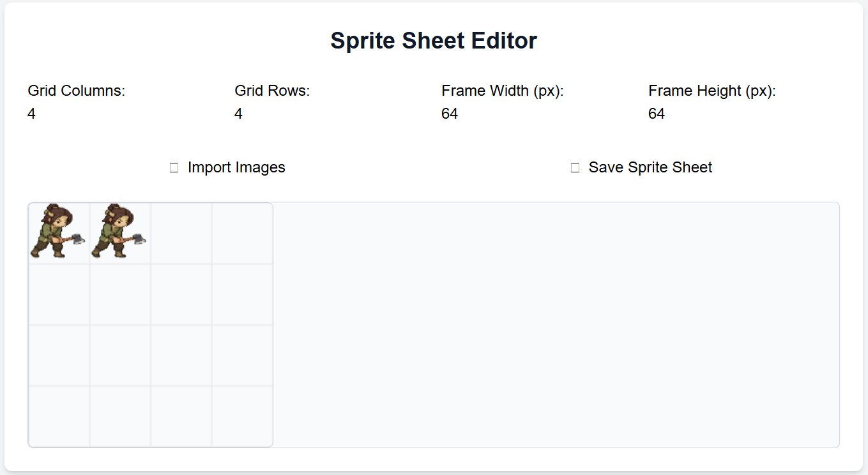Viewport: 868px width, 475px height.
Task: Click the Frame Width value showing 64
Action: tap(450, 113)
